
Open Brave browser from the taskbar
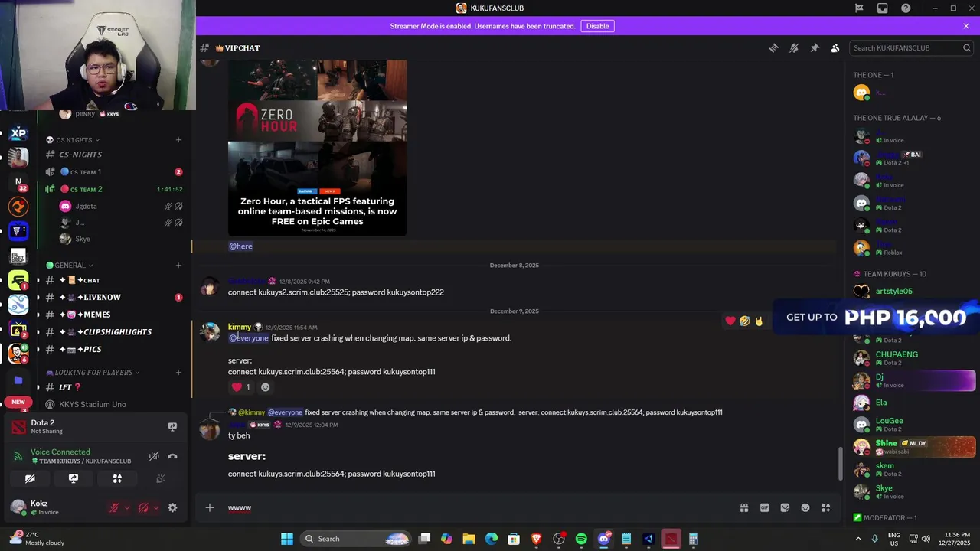coord(537,539)
